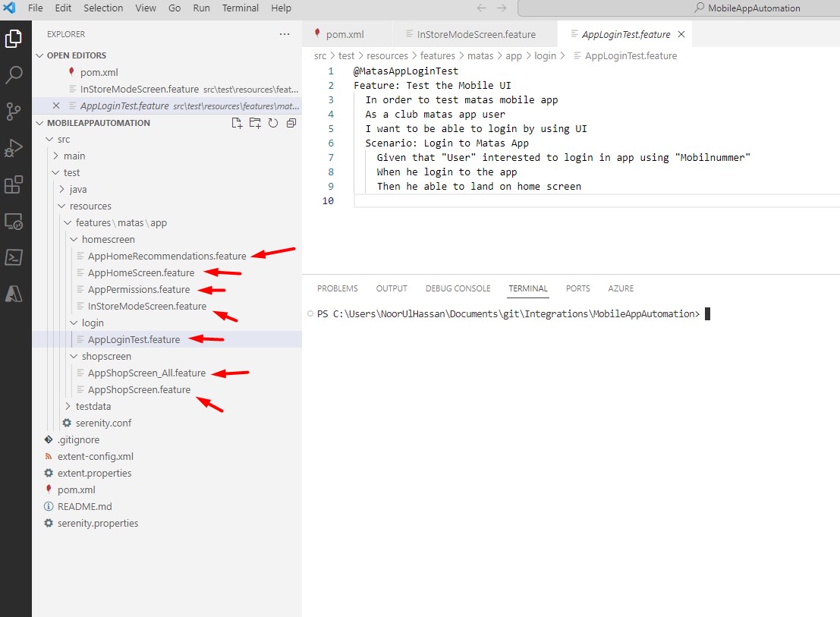Open Explorer more actions ellipsis menu

pyautogui.click(x=285, y=34)
